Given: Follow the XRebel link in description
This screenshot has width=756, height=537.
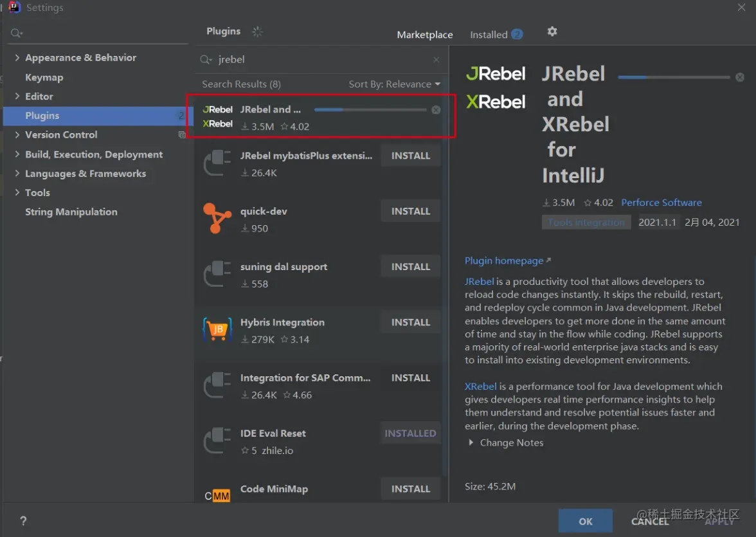Looking at the screenshot, I should (x=480, y=386).
